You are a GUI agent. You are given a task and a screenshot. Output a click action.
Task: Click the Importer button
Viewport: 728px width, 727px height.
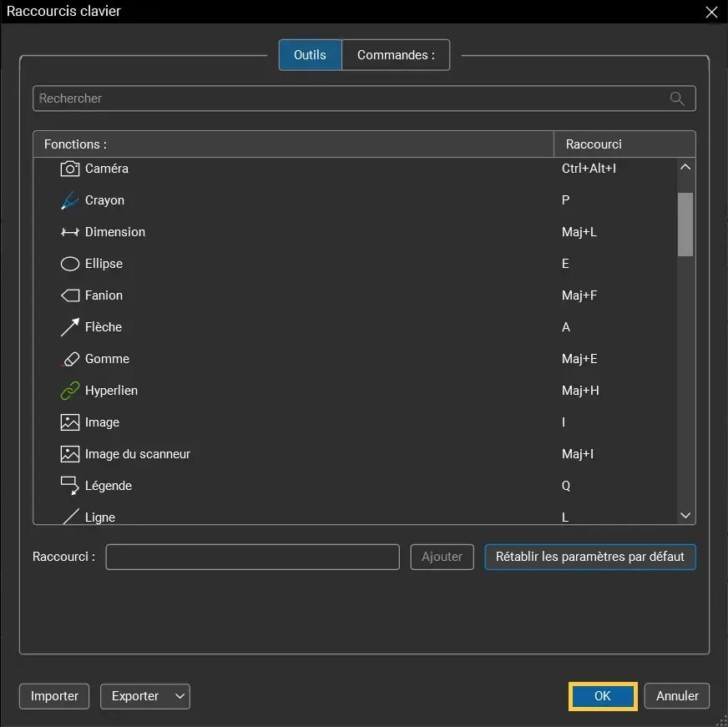[x=53, y=696]
